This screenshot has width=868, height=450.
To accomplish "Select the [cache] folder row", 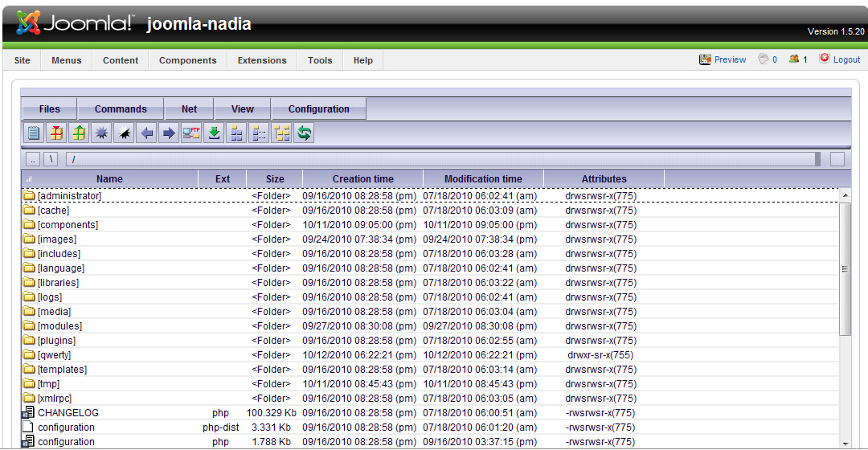I will (x=430, y=210).
